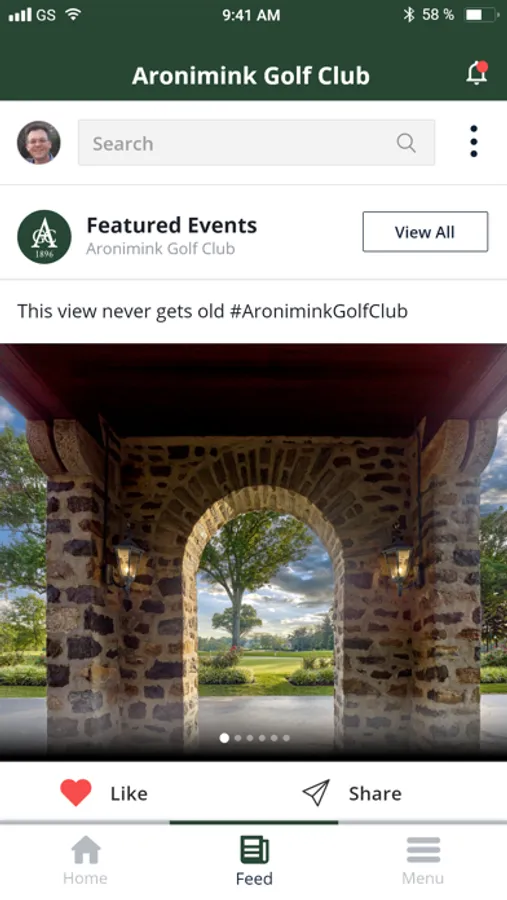Switch to the Home tab label
The image size is (507, 900).
click(85, 878)
